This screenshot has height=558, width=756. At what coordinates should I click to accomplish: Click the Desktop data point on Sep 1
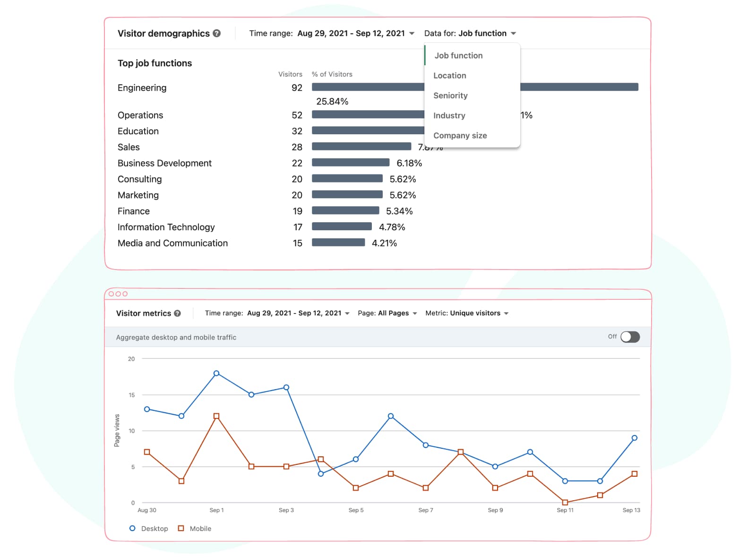[216, 373]
